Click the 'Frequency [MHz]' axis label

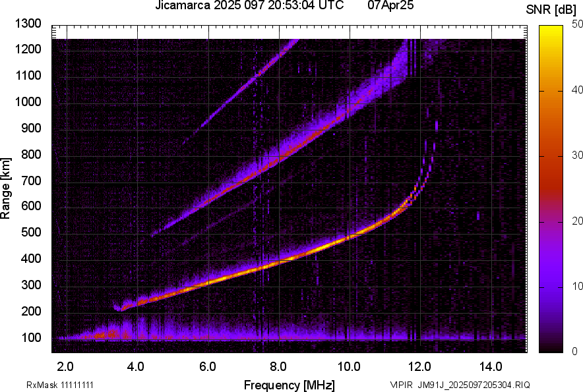click(290, 385)
